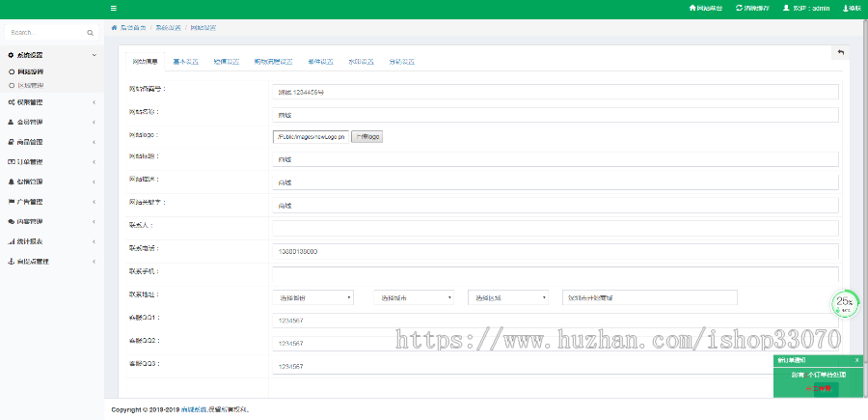
Task: Click the circle icon beside region management submenu
Action: 12,85
